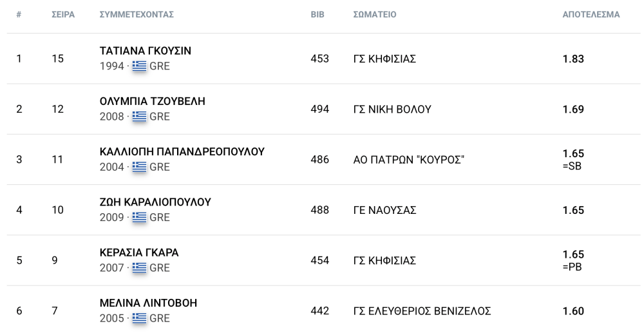Screen dimensions: 644x335
Task: Click the ΣΕΙΡΑ column header
Action: coord(63,14)
